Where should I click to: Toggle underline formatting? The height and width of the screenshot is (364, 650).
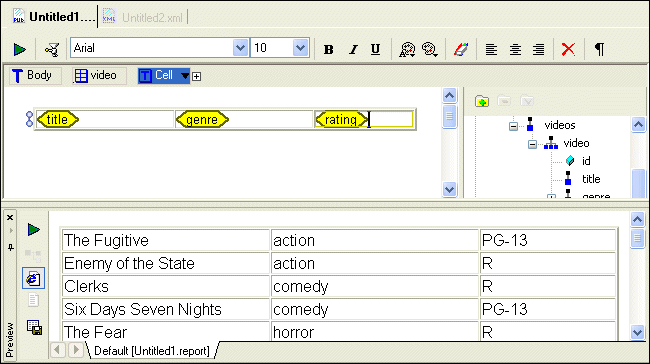pos(376,49)
